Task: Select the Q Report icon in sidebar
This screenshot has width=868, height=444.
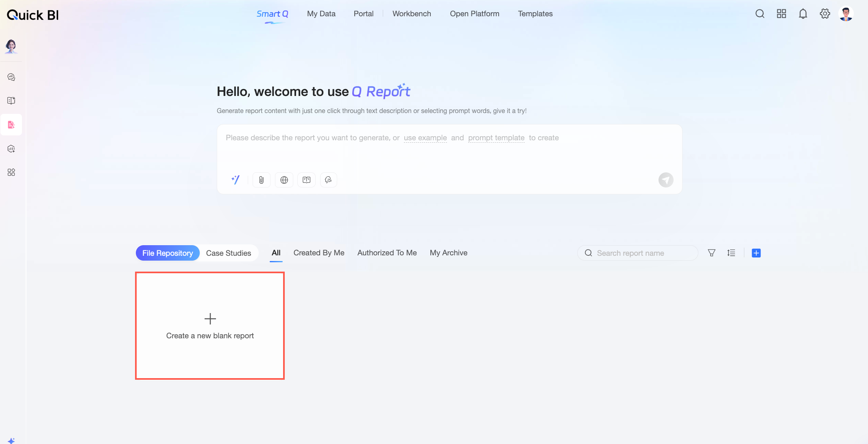Action: coord(11,124)
